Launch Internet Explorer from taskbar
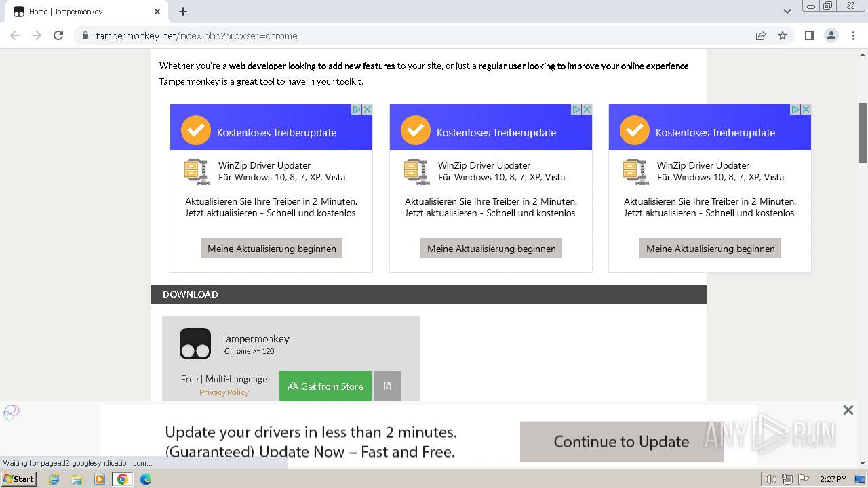The height and width of the screenshot is (488, 868). click(54, 479)
